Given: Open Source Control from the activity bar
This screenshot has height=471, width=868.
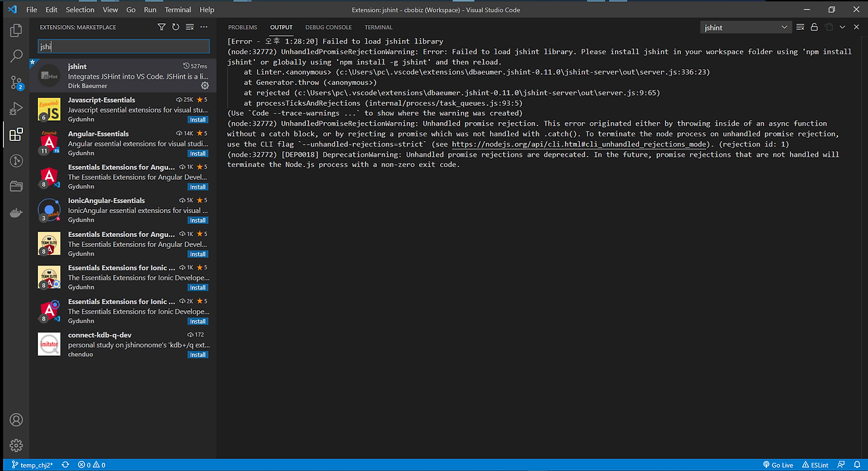Looking at the screenshot, I should coord(16,82).
